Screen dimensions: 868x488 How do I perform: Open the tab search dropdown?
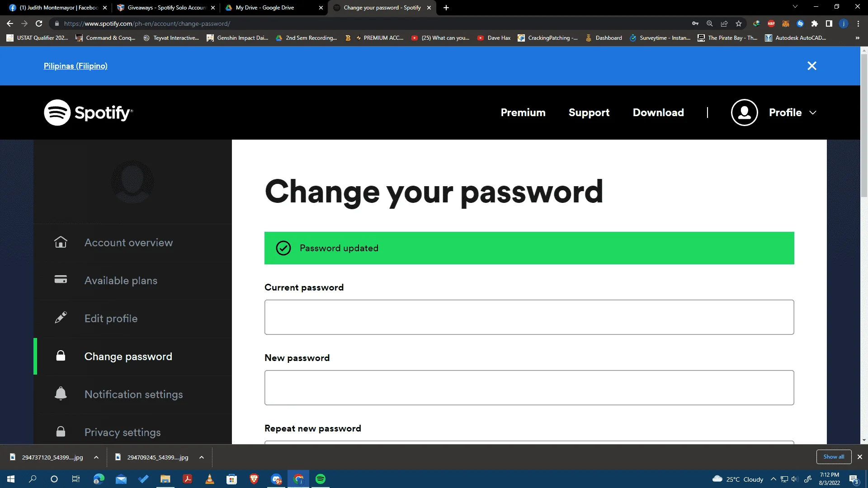795,7
